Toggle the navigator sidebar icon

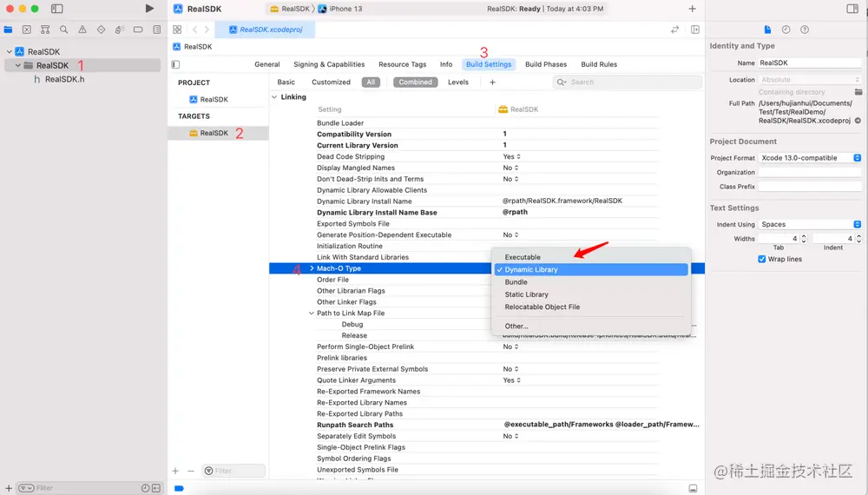(57, 9)
